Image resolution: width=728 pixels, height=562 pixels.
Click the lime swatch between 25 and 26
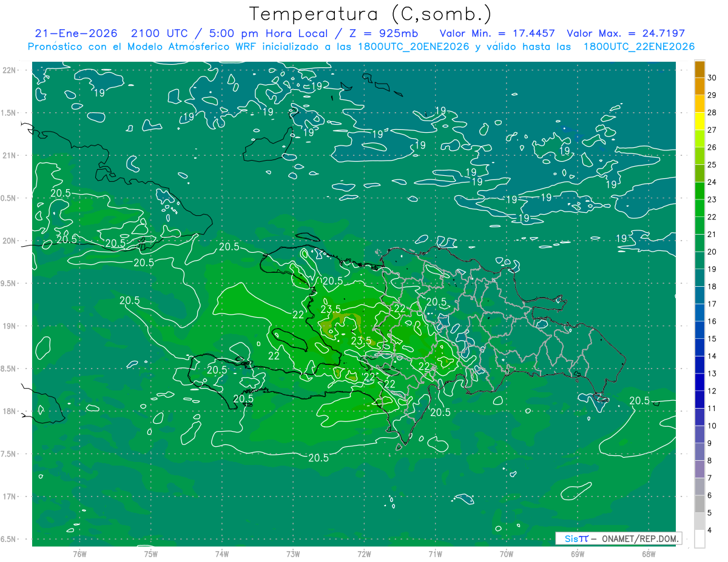point(699,156)
